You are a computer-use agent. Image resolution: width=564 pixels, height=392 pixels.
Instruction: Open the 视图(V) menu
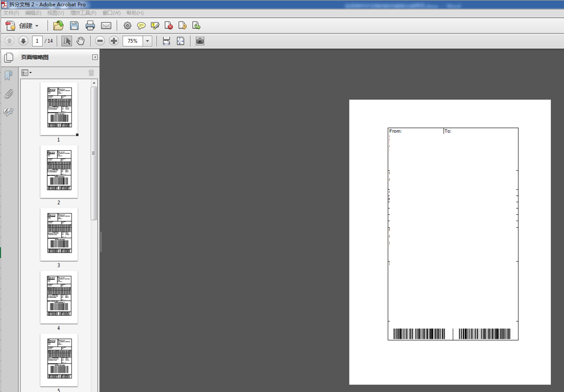[x=55, y=13]
